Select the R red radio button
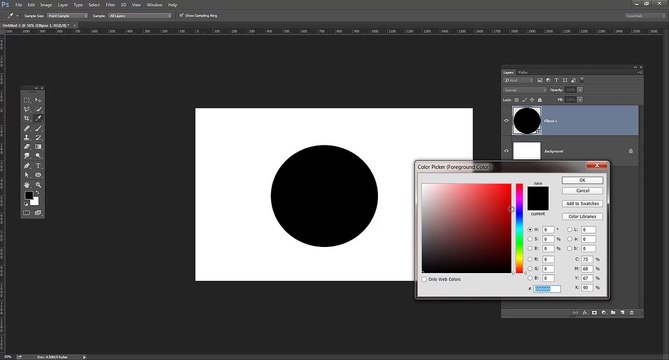Image resolution: width=669 pixels, height=360 pixels. coord(530,259)
